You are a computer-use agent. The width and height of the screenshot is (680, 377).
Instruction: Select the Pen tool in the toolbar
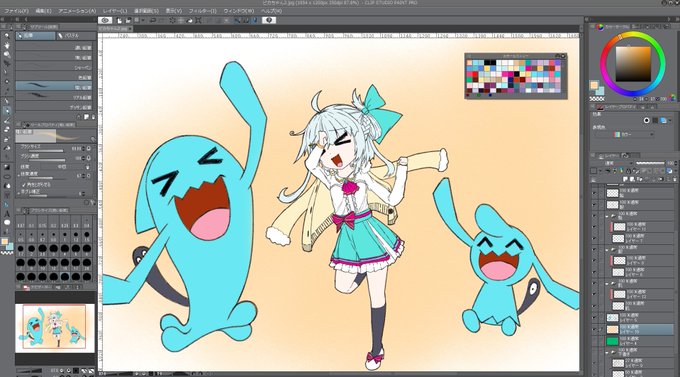click(7, 101)
